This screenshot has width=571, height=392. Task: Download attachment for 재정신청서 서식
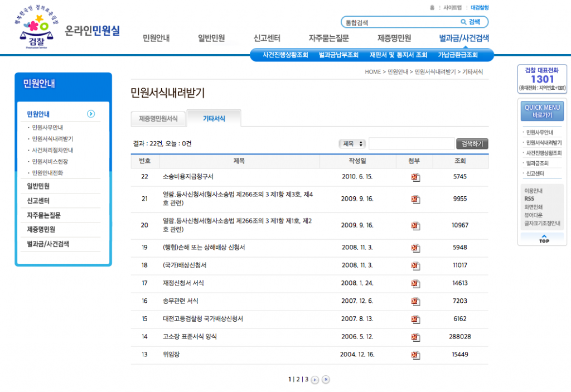point(415,283)
